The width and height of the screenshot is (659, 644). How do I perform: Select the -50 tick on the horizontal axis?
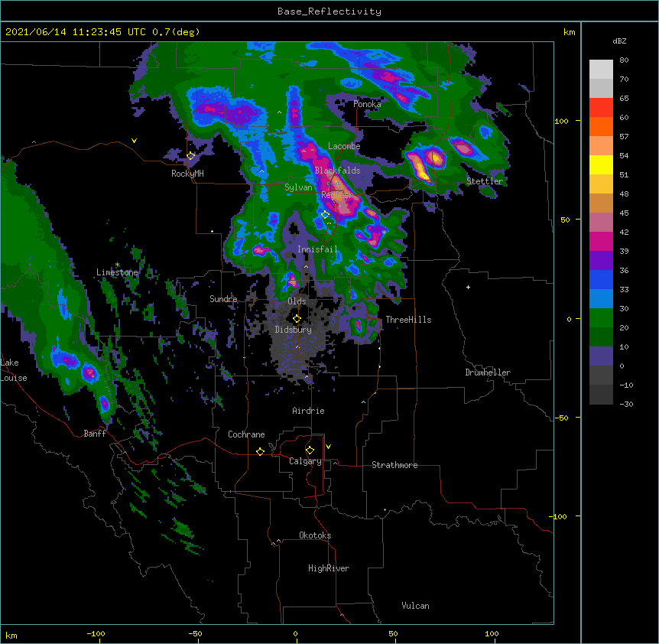195,633
